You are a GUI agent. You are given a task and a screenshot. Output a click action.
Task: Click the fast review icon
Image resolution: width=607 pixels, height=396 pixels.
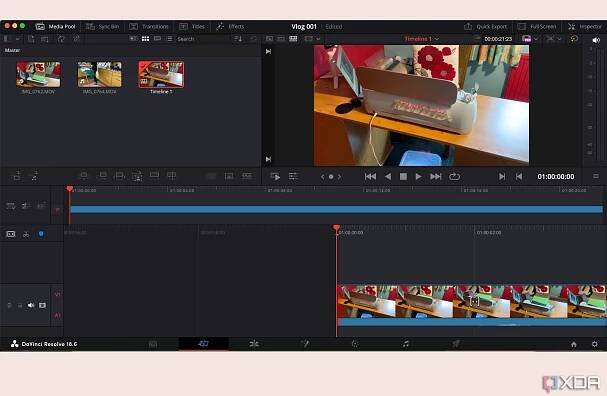[x=275, y=177]
